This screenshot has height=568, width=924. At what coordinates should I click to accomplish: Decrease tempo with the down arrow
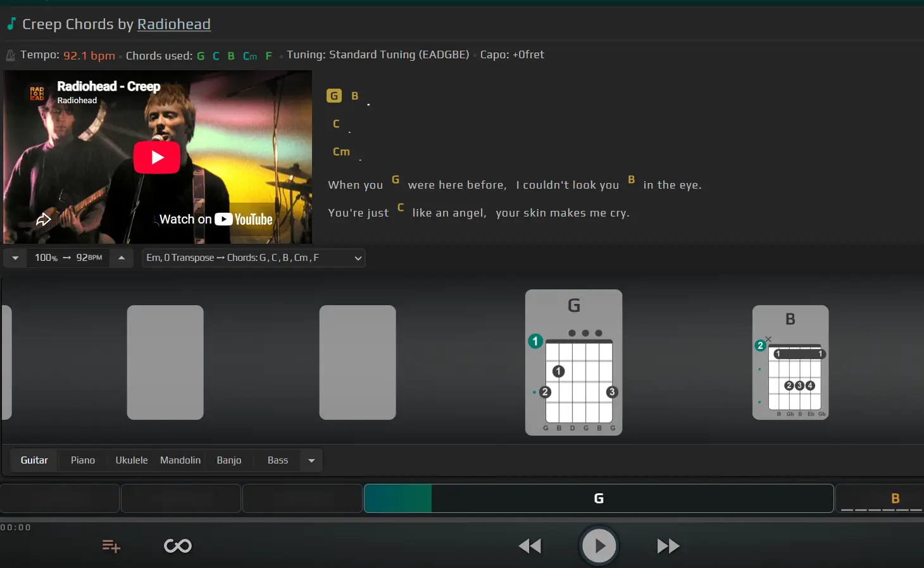pyautogui.click(x=15, y=258)
